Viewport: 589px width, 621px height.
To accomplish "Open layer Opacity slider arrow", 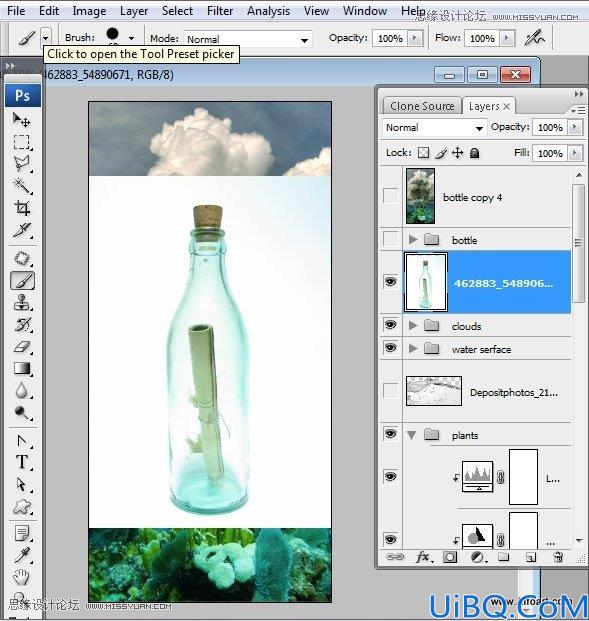I will click(575, 127).
